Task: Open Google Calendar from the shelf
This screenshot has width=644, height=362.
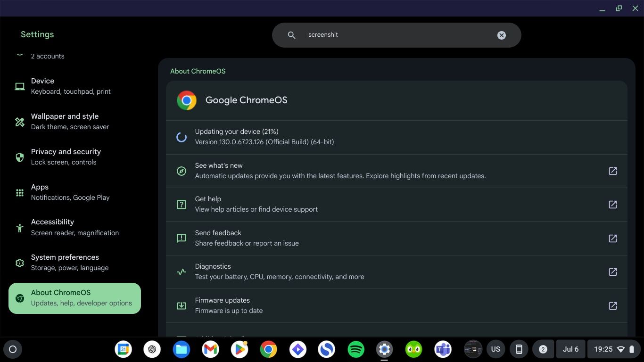Action: click(124, 349)
